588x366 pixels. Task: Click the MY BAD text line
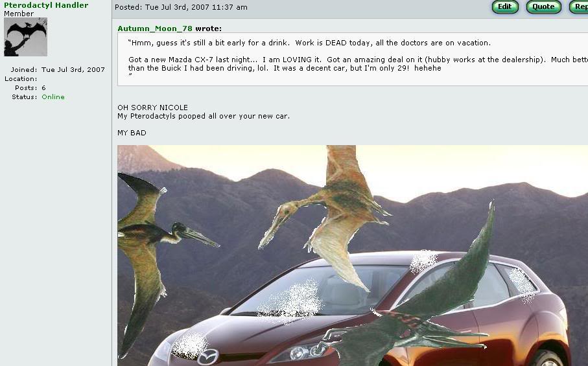[x=132, y=133]
